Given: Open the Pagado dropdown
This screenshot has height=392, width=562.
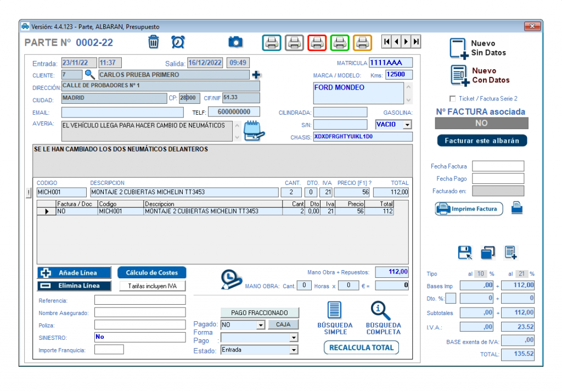Looking at the screenshot, I should click(x=260, y=325).
